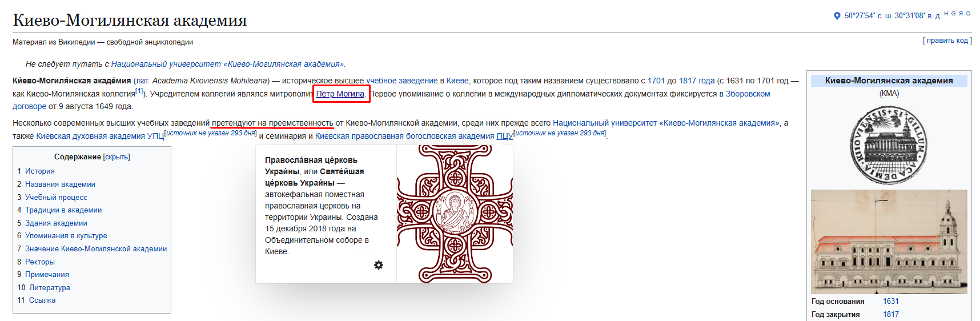Click the 'править код' edit link

pyautogui.click(x=947, y=41)
